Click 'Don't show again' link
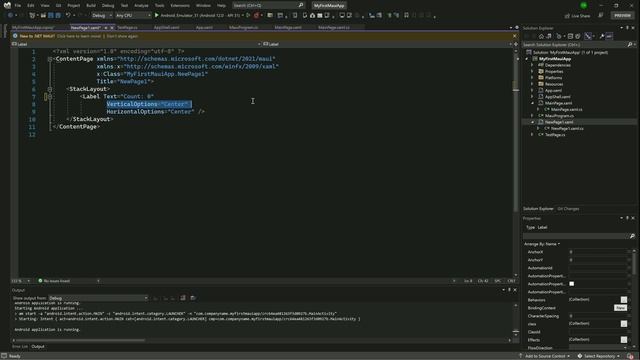The width and height of the screenshot is (640, 360). [x=122, y=36]
